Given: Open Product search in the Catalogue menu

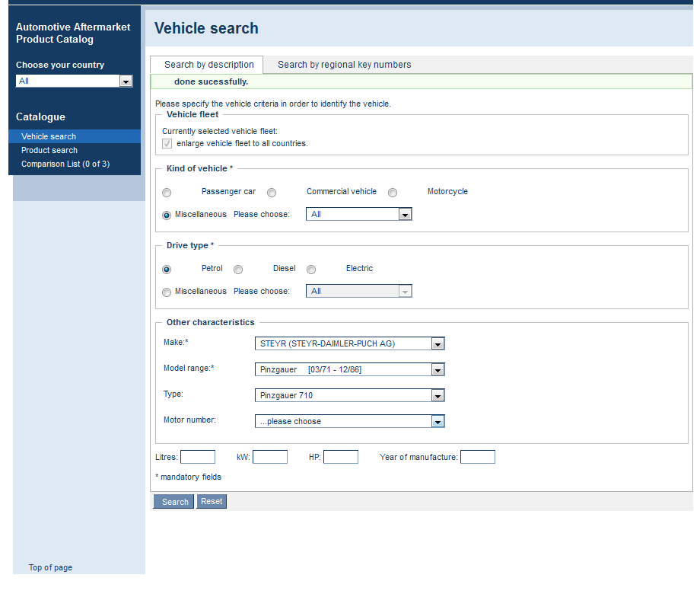Looking at the screenshot, I should tap(49, 150).
